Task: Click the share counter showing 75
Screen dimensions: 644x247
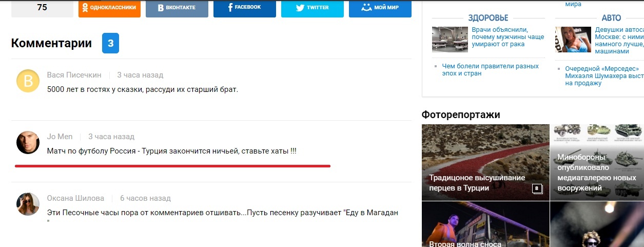Action: click(42, 8)
